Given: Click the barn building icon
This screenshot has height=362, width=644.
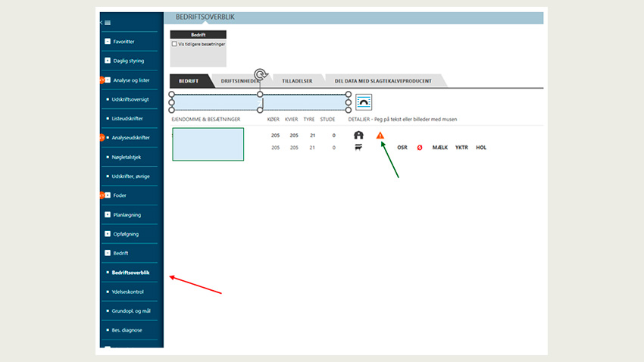Looking at the screenshot, I should (x=358, y=136).
